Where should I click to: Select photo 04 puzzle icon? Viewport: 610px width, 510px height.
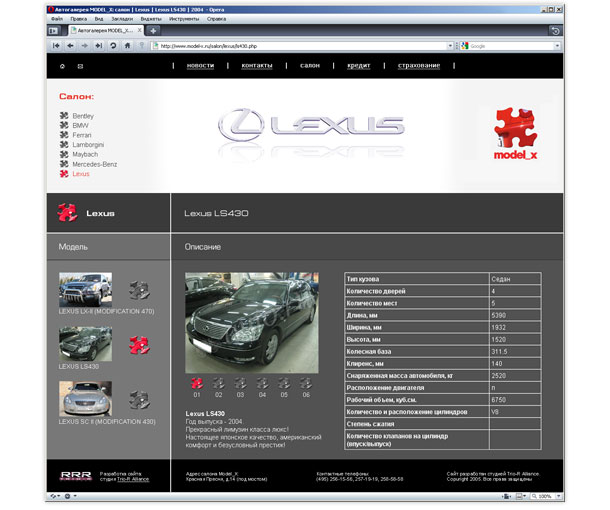[262, 384]
